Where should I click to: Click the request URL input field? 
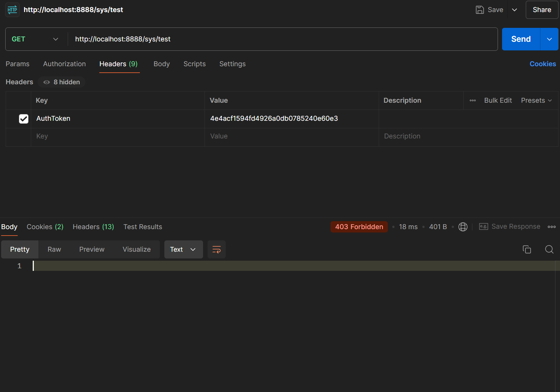coord(282,39)
